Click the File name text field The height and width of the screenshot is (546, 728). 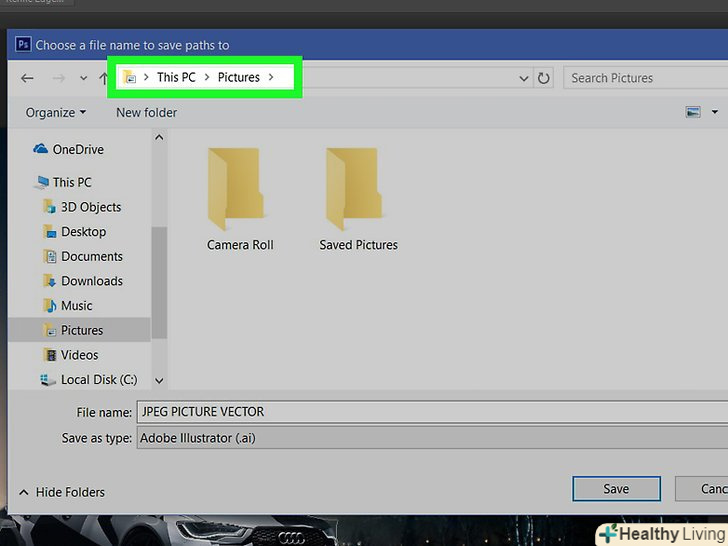pyautogui.click(x=430, y=412)
